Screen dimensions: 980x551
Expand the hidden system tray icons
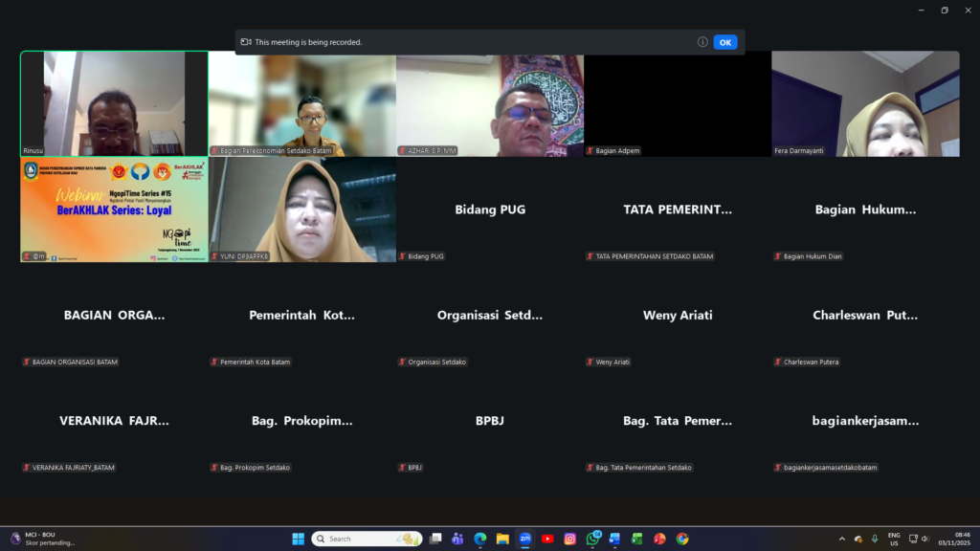pyautogui.click(x=842, y=539)
